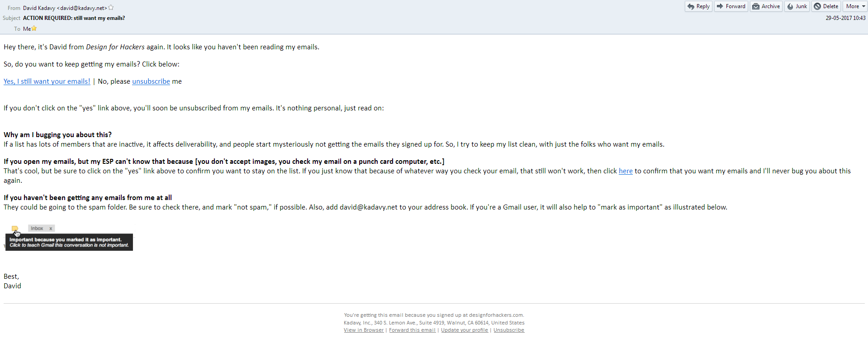The width and height of the screenshot is (868, 353).
Task: Click the footer text mentioning designforhackers.com
Action: point(434,315)
